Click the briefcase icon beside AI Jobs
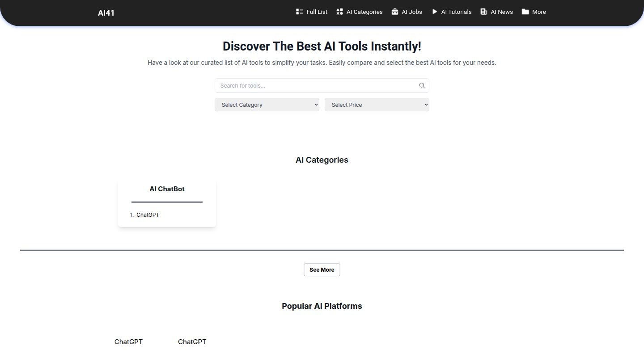This screenshot has height=362, width=644. click(394, 12)
